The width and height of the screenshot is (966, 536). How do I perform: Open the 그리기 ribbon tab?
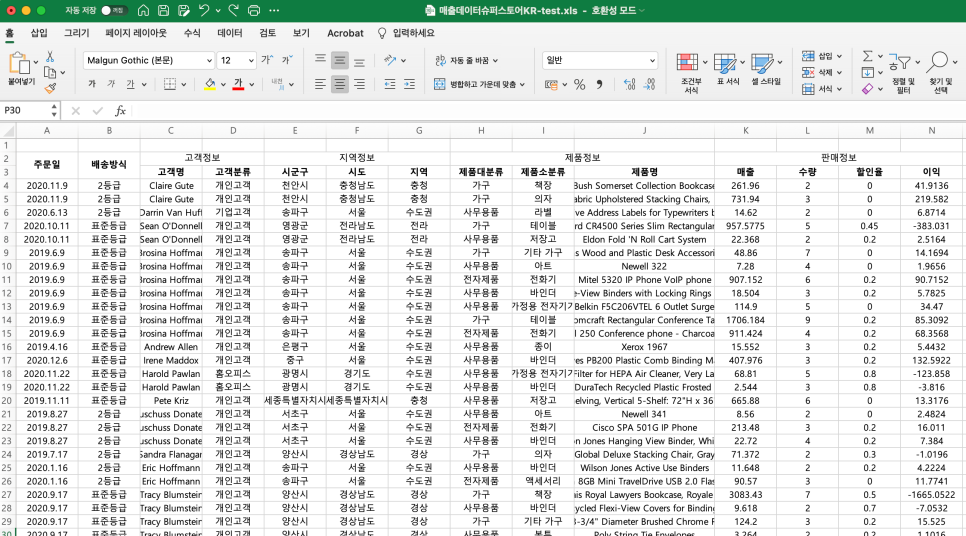(x=76, y=33)
